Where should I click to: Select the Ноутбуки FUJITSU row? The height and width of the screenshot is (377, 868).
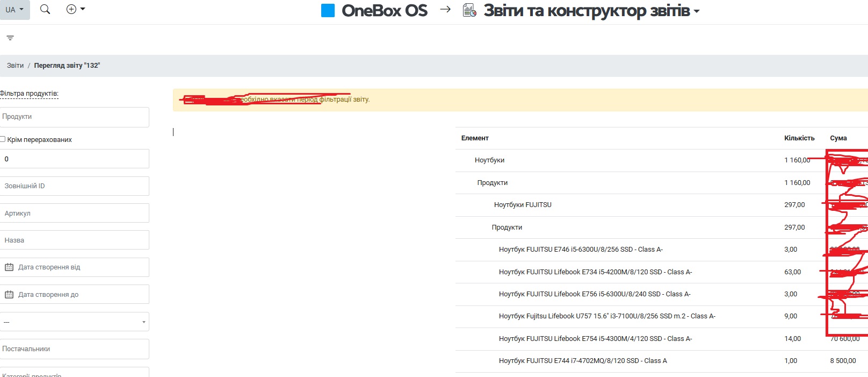pyautogui.click(x=662, y=205)
